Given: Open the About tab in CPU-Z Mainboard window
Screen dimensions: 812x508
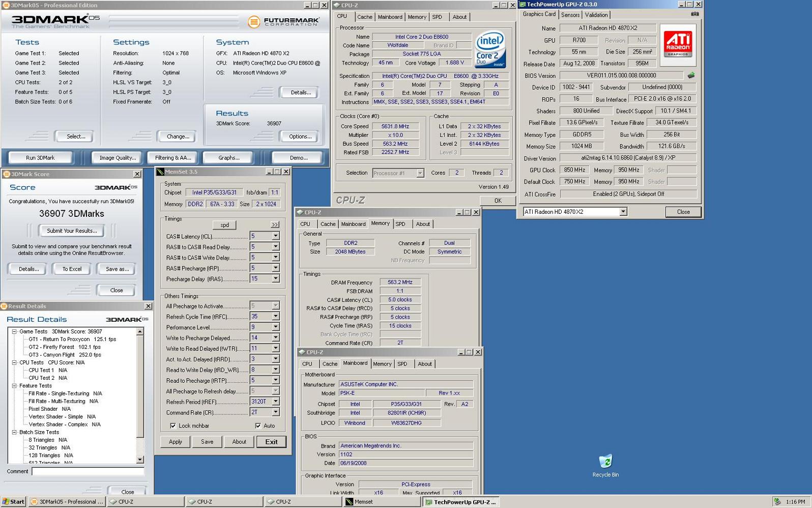Looking at the screenshot, I should pyautogui.click(x=424, y=364).
